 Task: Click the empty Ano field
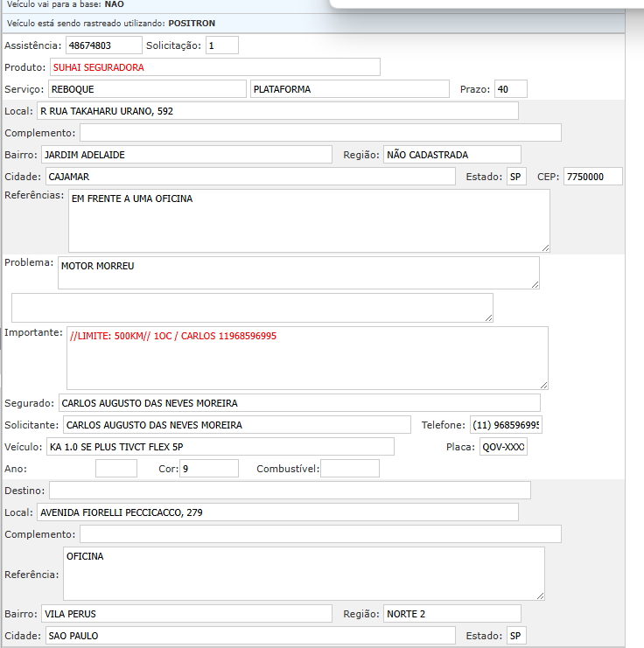click(116, 469)
